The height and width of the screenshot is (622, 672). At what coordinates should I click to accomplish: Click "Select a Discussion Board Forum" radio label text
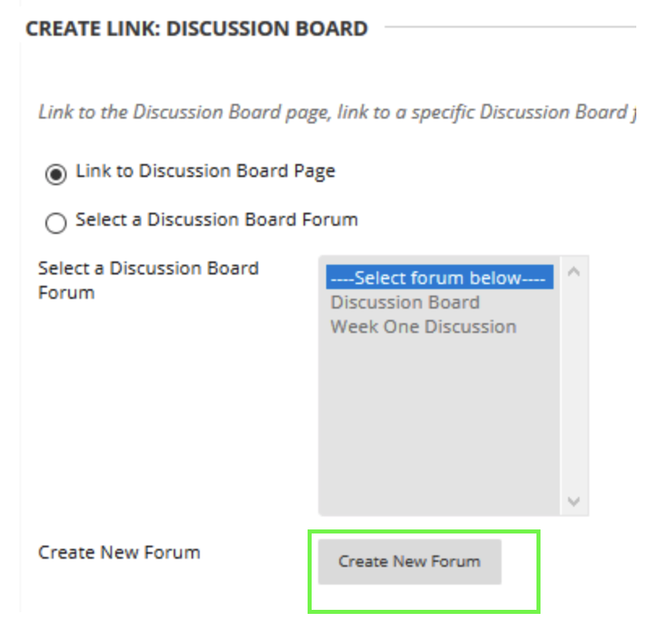click(216, 220)
